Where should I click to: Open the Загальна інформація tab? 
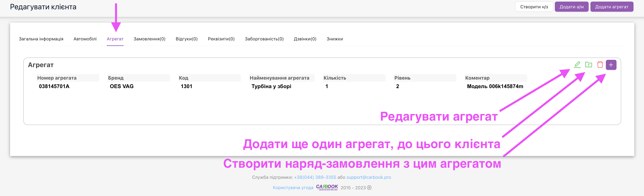pos(41,39)
